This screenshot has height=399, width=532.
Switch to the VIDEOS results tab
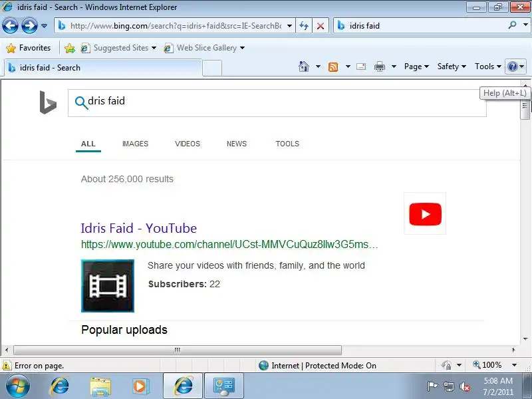point(188,144)
